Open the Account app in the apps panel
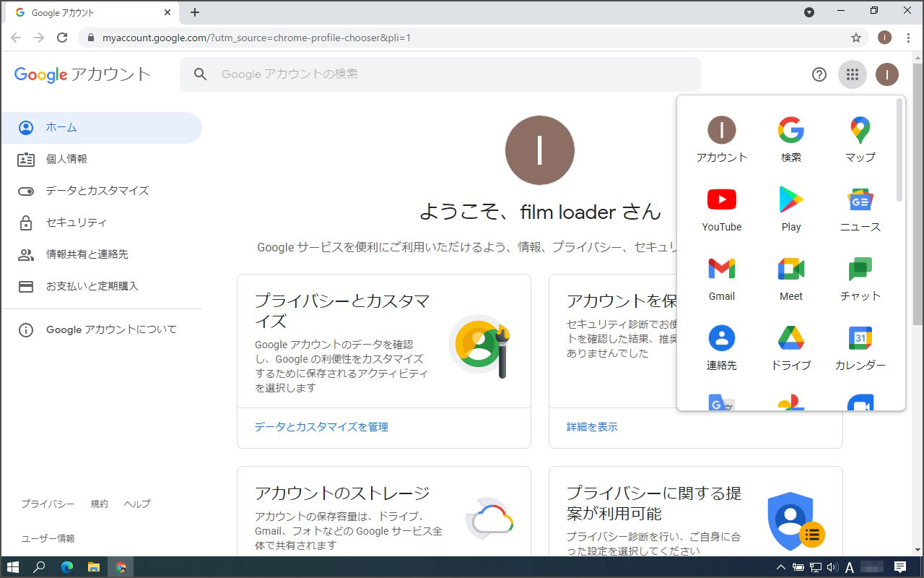 [x=721, y=140]
